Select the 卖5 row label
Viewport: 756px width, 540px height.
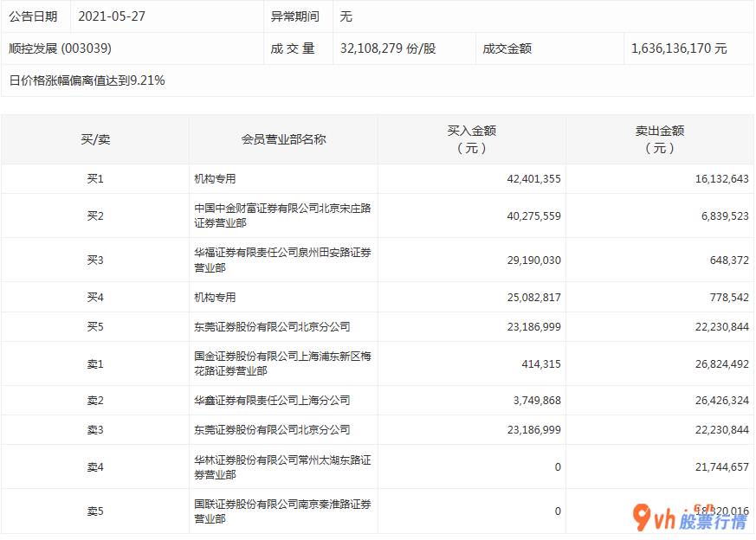95,511
